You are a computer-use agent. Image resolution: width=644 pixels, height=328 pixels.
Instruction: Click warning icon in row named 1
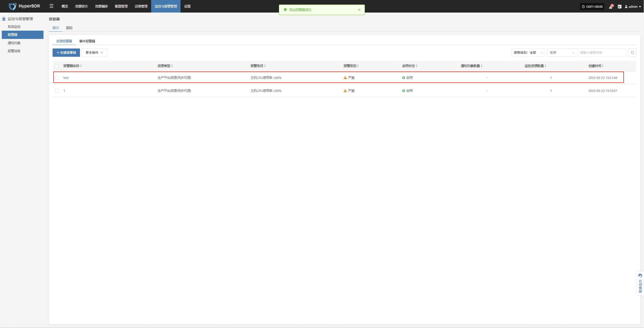coord(345,91)
